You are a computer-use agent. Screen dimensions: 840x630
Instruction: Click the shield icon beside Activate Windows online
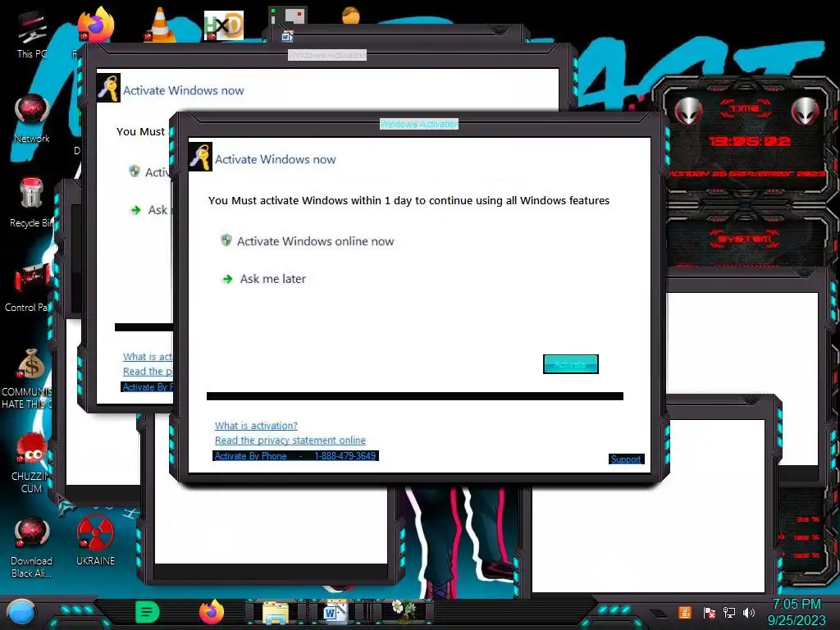point(226,240)
